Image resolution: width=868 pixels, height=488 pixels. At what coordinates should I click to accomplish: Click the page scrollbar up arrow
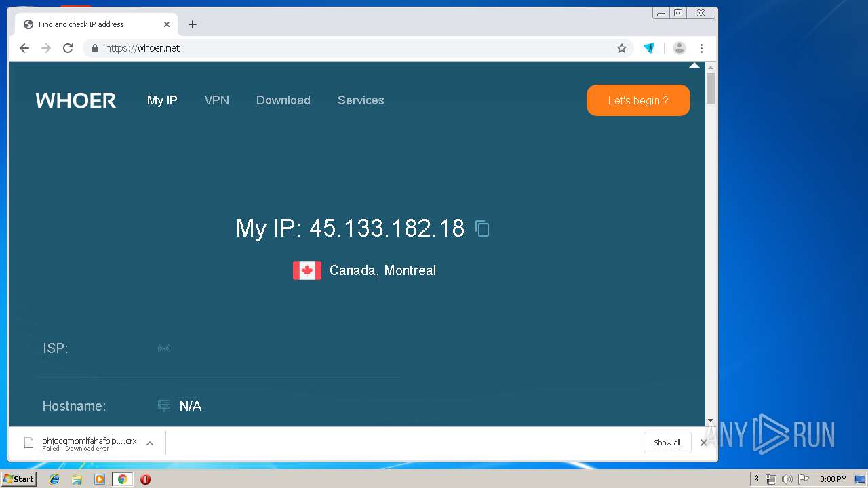point(711,68)
